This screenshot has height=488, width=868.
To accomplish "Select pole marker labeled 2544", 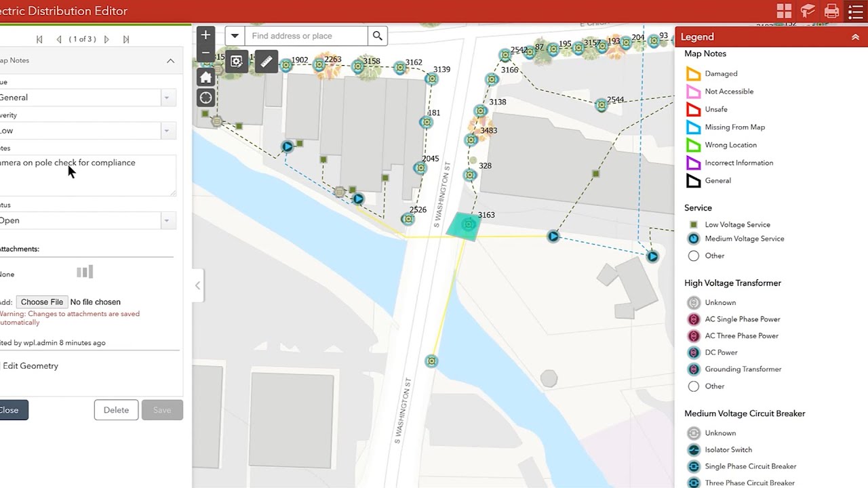I will [x=601, y=105].
